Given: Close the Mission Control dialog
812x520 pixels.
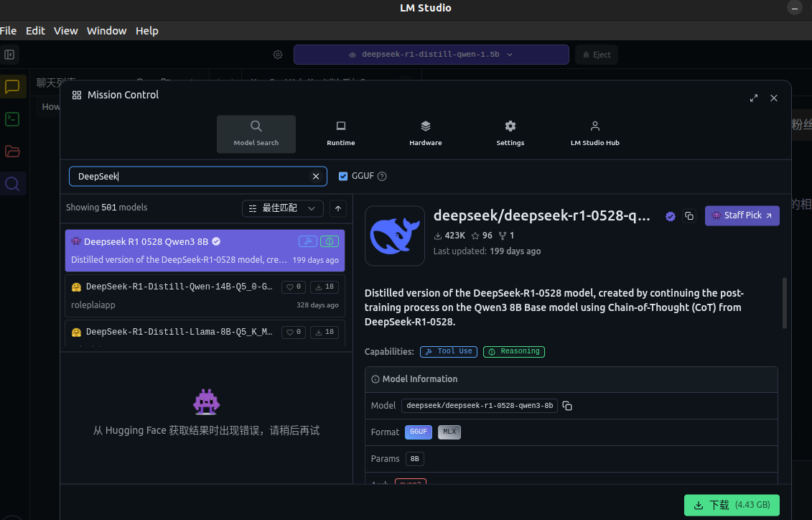Looking at the screenshot, I should pyautogui.click(x=774, y=98).
